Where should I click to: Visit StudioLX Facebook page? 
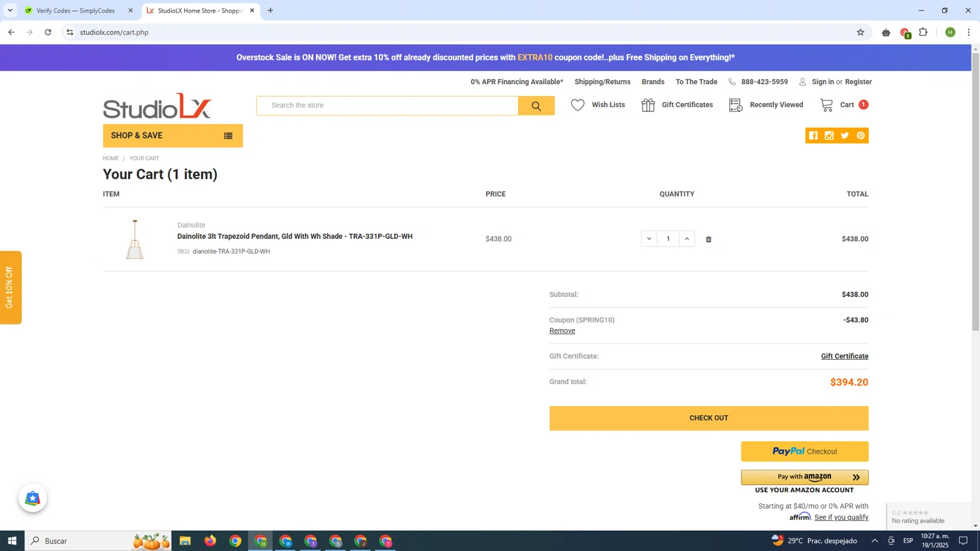click(813, 136)
